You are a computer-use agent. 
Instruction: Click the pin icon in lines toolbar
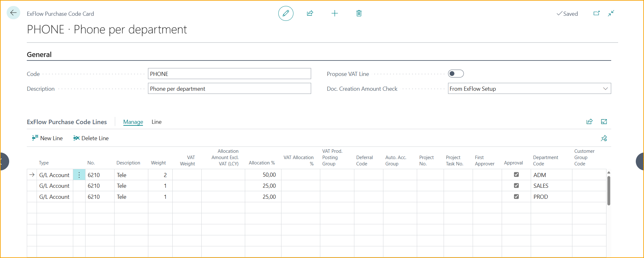[604, 138]
